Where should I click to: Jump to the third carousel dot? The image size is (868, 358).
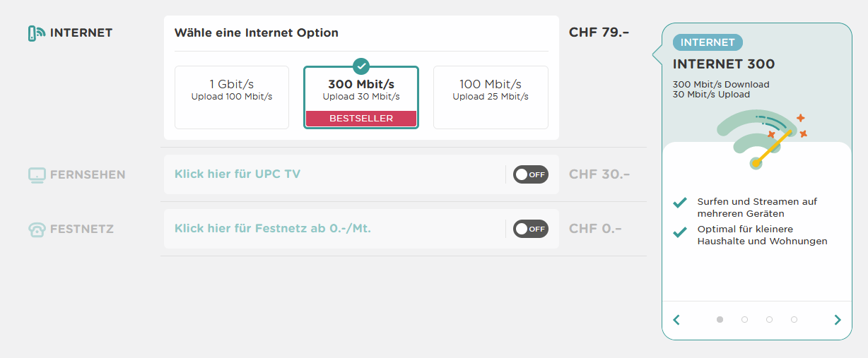pyautogui.click(x=769, y=320)
